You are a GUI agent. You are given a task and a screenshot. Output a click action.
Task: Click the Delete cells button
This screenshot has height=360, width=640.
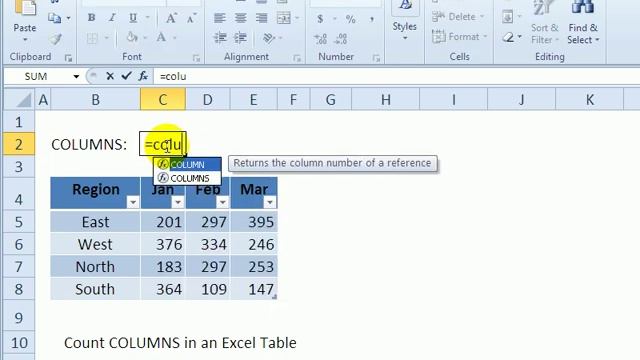point(458,17)
